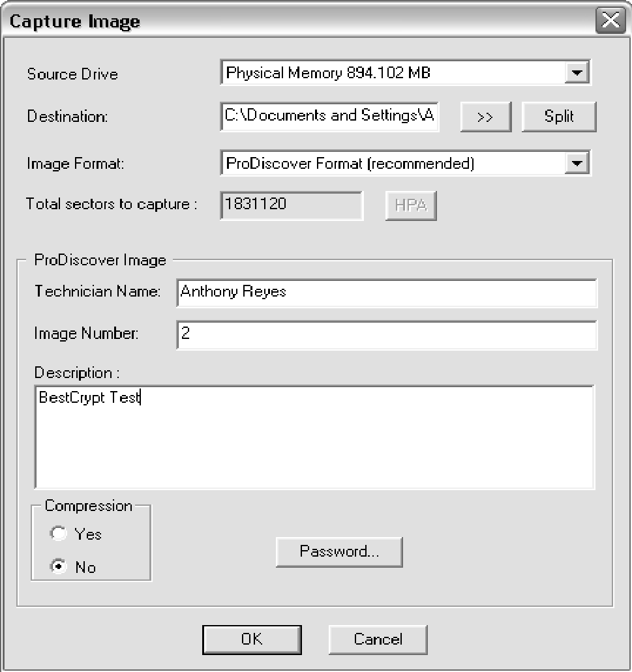This screenshot has width=632, height=672.
Task: Select Yes for Compression
Action: (x=58, y=534)
